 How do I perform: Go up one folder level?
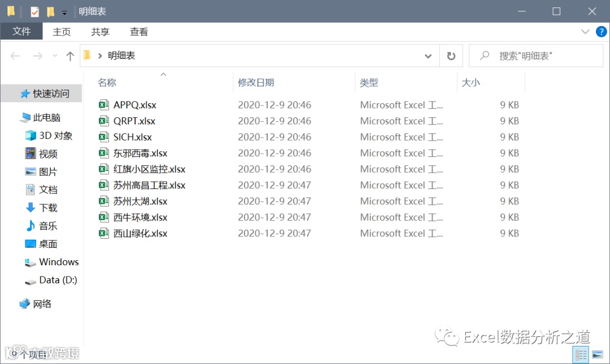(x=70, y=56)
